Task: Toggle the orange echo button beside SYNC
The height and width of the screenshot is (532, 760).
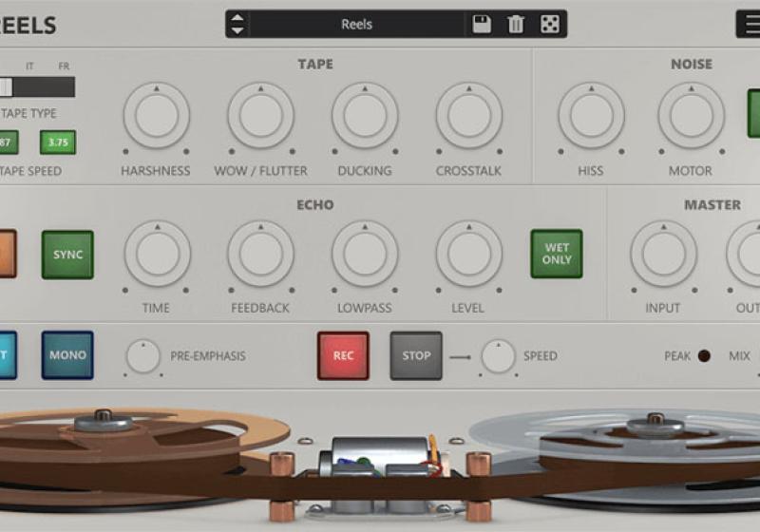Action: (x=8, y=254)
